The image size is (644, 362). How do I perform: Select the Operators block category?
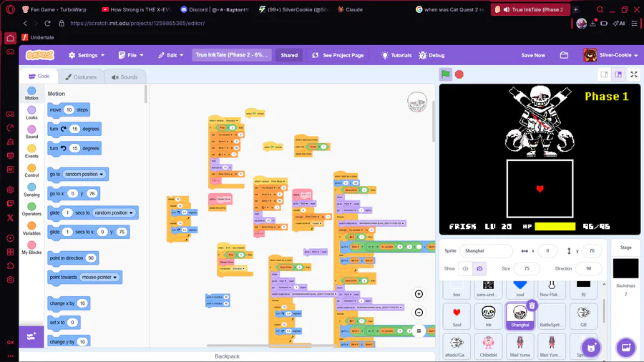[x=31, y=209]
